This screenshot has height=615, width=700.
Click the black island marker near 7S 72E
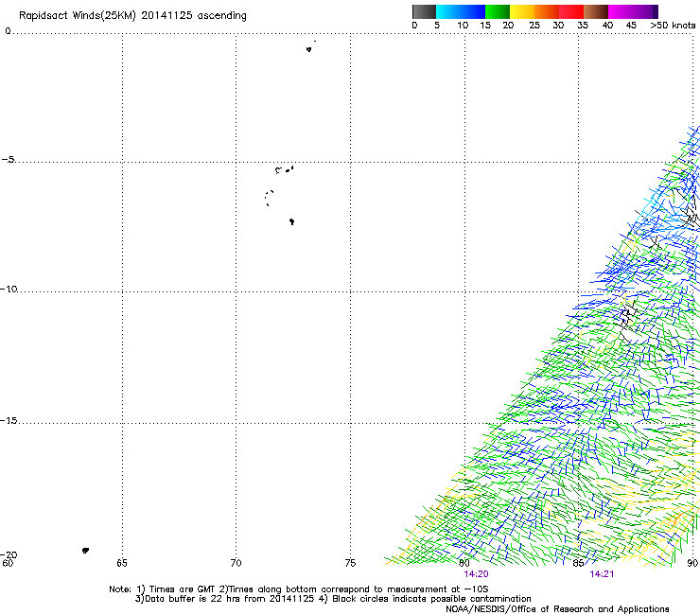click(291, 221)
